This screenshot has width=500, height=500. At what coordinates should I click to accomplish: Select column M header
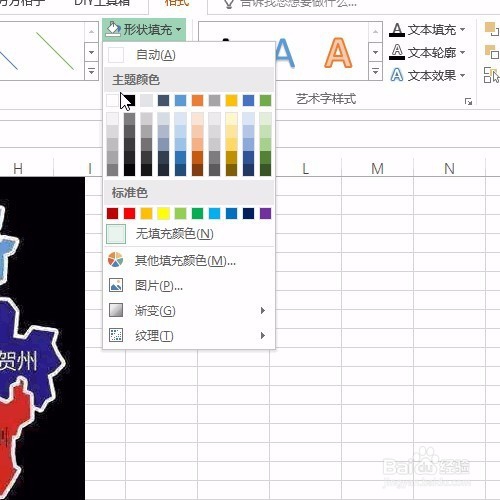377,168
